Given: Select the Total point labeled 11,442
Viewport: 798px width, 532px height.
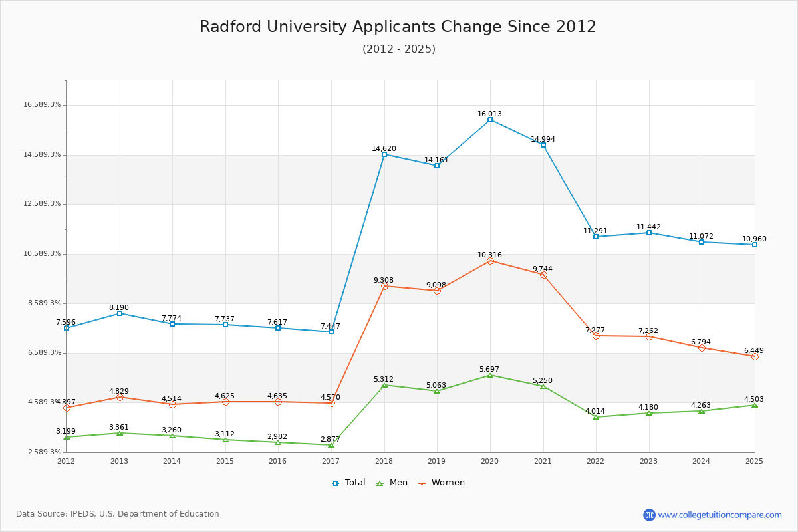Looking at the screenshot, I should click(x=649, y=233).
